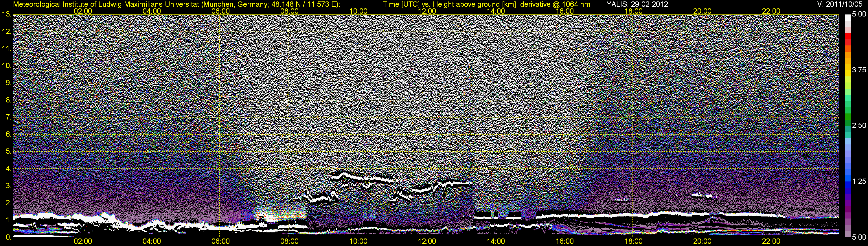The image size is (868, 246).
Task: Click the 18:00 label on the top time axis
Action: [x=633, y=11]
